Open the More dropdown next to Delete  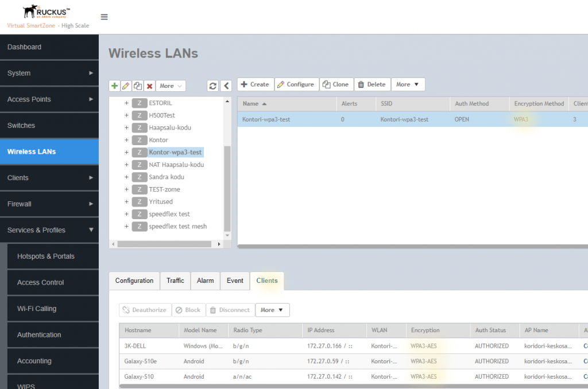pyautogui.click(x=408, y=84)
